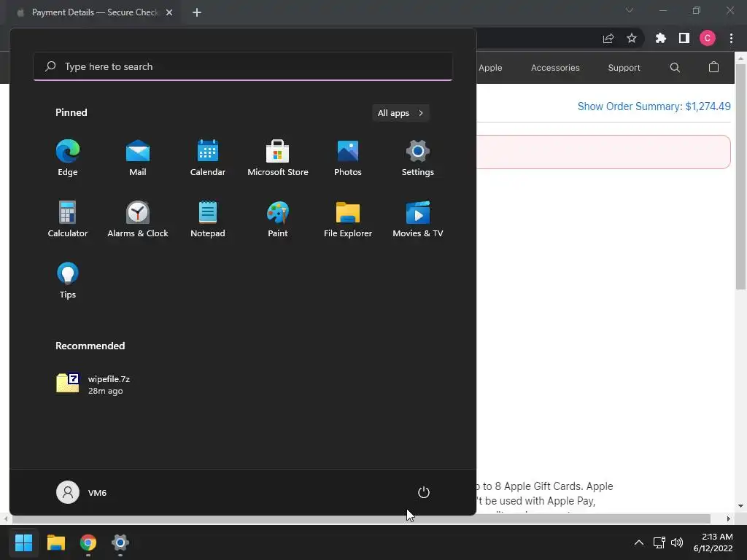Open recommended file wipefile.7z

(93, 384)
